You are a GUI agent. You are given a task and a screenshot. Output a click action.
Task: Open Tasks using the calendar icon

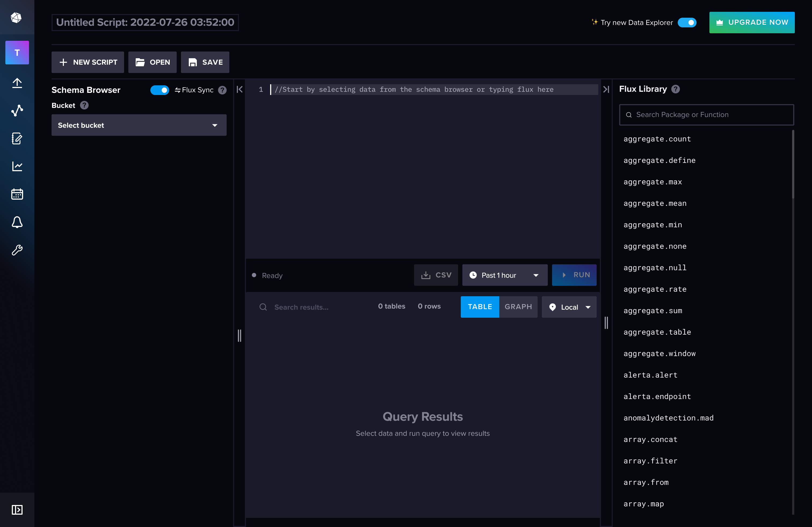point(17,194)
